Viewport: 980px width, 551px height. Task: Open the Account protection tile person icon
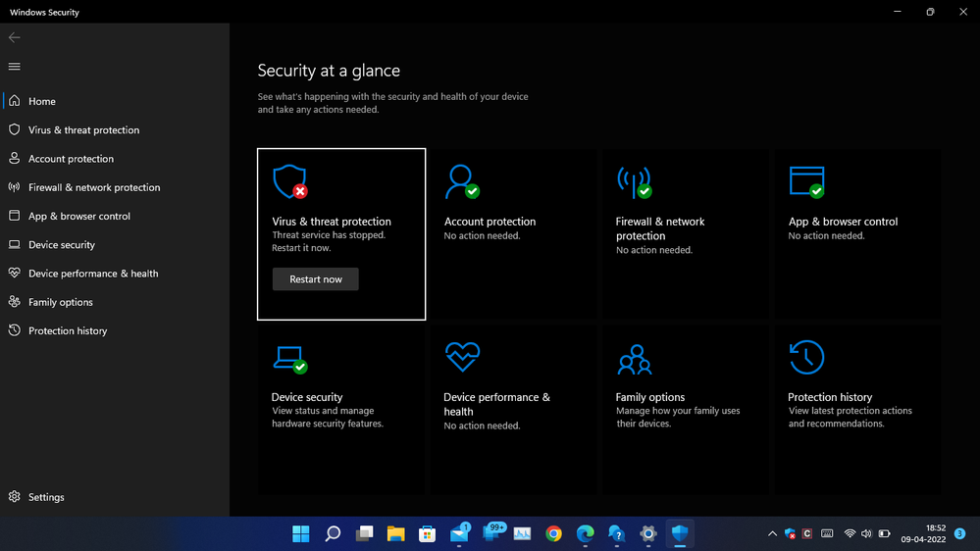coord(462,181)
